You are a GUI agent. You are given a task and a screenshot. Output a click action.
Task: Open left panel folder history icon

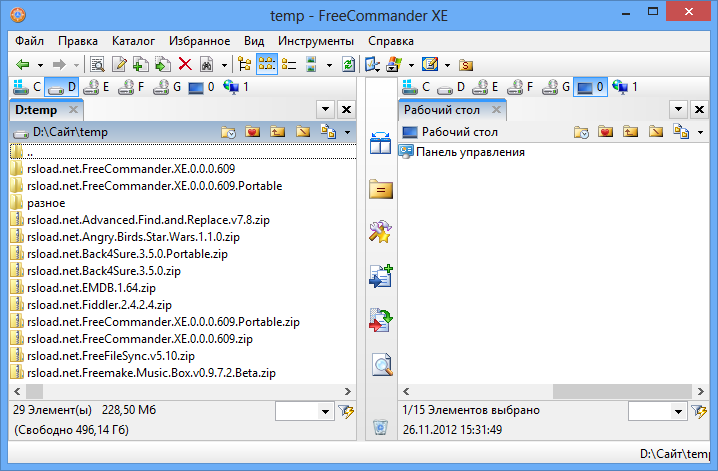(228, 132)
